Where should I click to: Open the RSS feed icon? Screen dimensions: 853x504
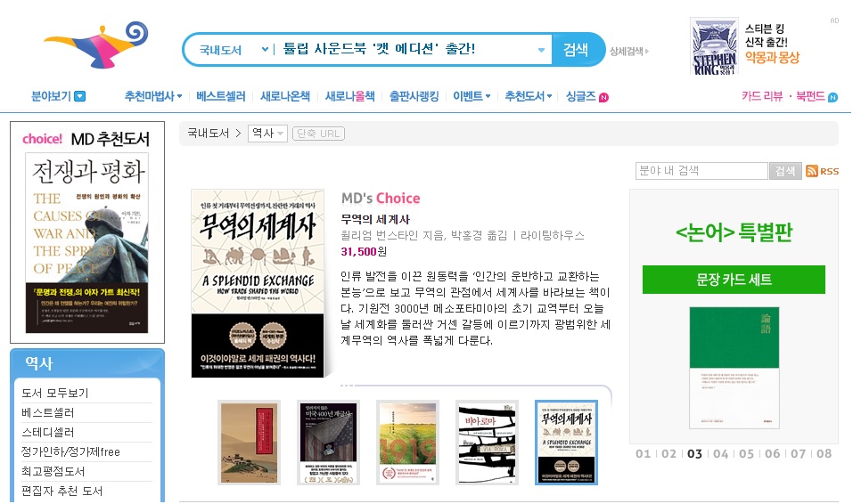coord(822,171)
